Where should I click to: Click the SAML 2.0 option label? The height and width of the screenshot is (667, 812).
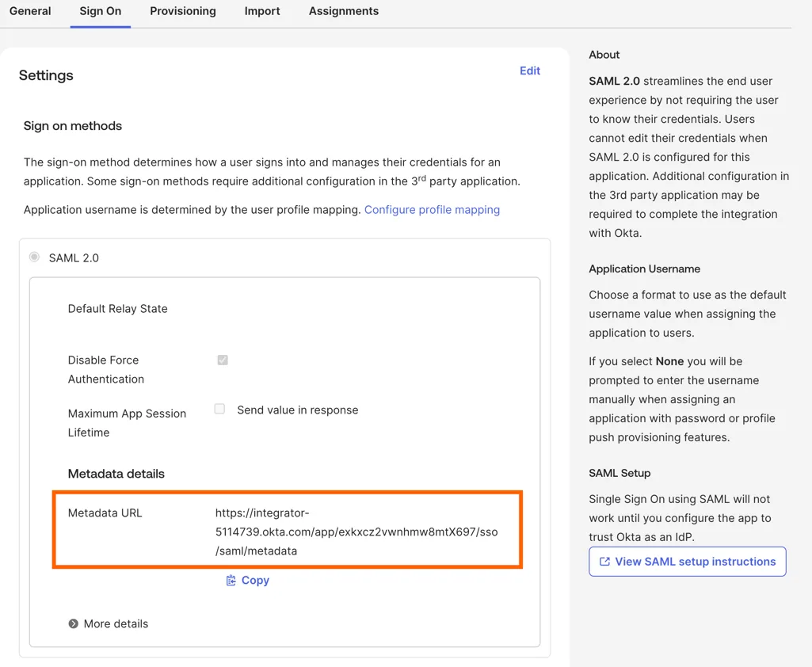74,258
